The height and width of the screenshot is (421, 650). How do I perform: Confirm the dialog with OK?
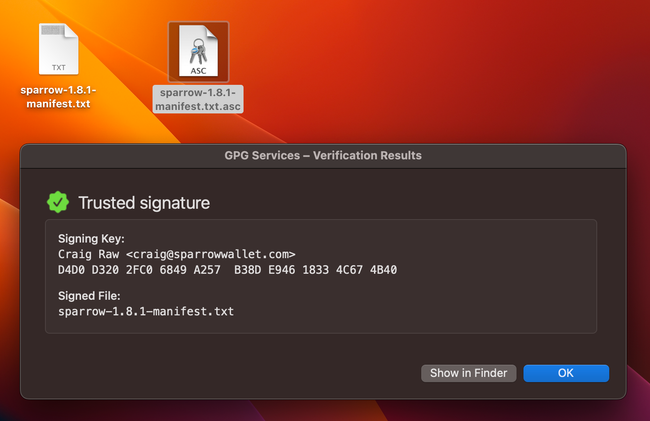[565, 373]
